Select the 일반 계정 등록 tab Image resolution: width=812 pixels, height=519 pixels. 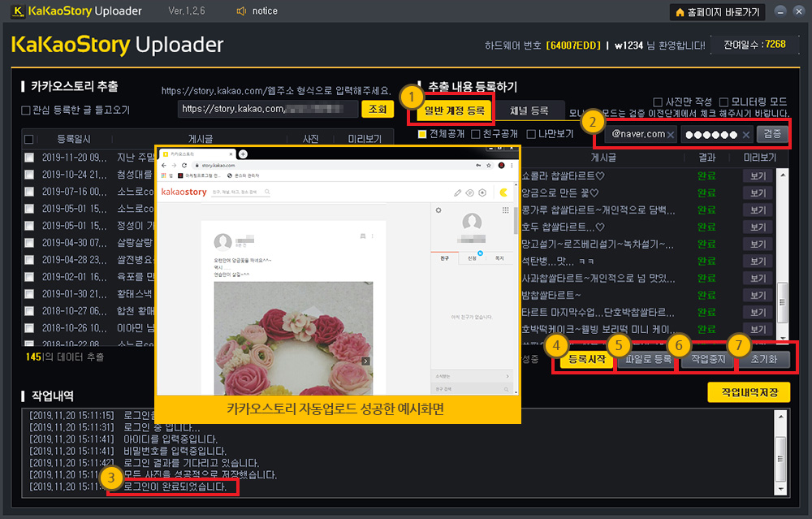click(454, 110)
